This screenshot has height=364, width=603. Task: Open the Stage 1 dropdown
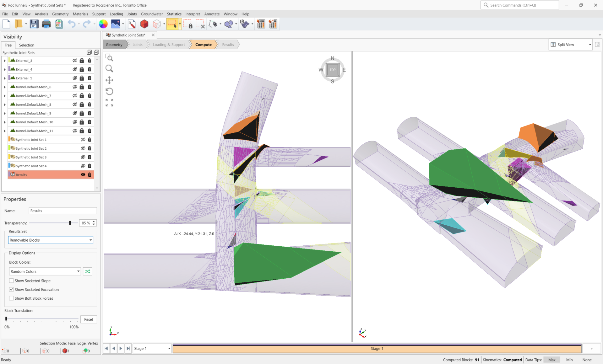(x=152, y=349)
